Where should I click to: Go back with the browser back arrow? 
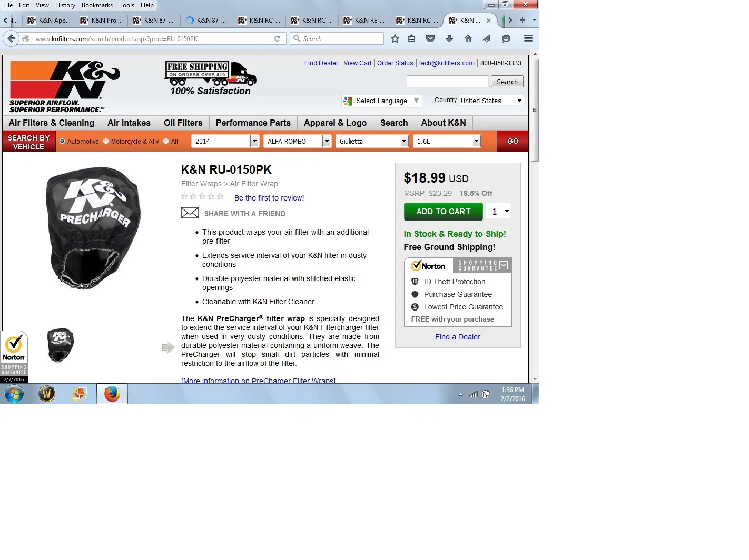click(11, 38)
